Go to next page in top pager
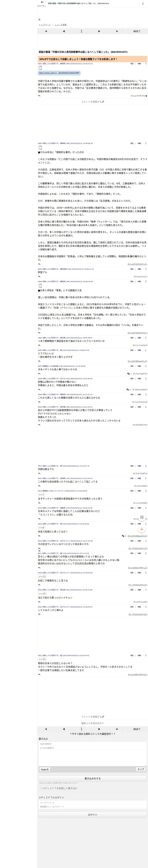This screenshot has height=868, width=148. click(x=99, y=31)
